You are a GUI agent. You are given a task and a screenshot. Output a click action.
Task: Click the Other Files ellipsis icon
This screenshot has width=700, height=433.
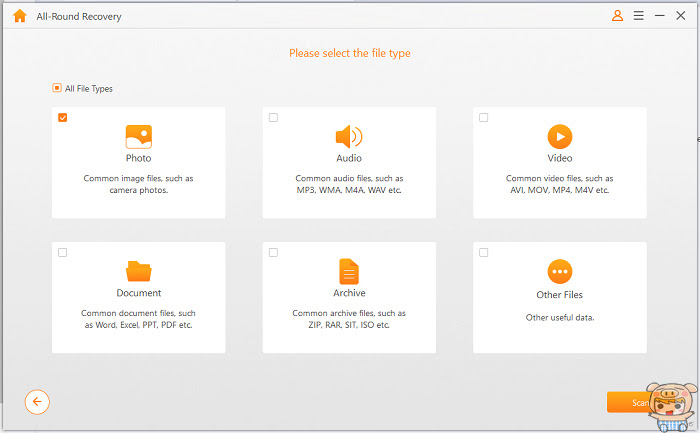click(560, 271)
